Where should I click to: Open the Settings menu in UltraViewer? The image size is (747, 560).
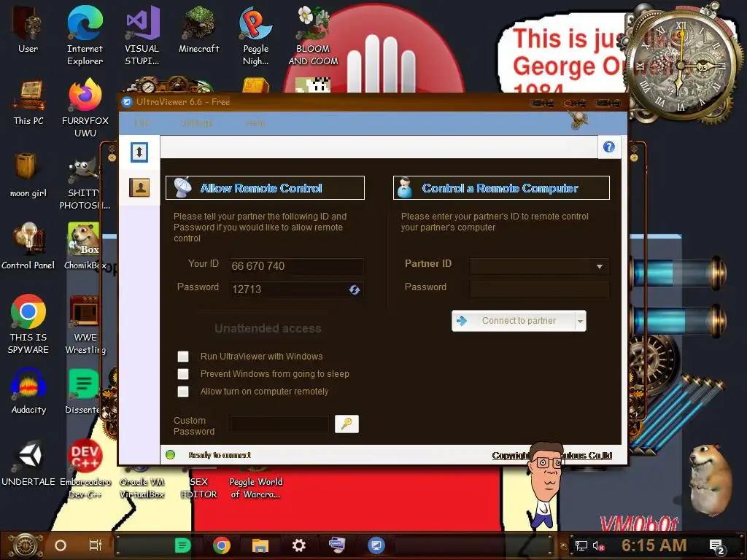(197, 122)
